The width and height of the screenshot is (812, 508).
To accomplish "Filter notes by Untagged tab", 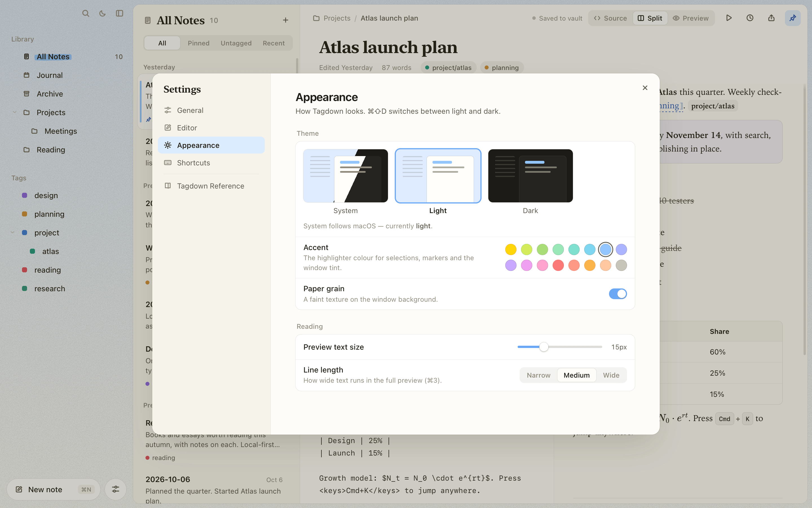I will tap(236, 43).
